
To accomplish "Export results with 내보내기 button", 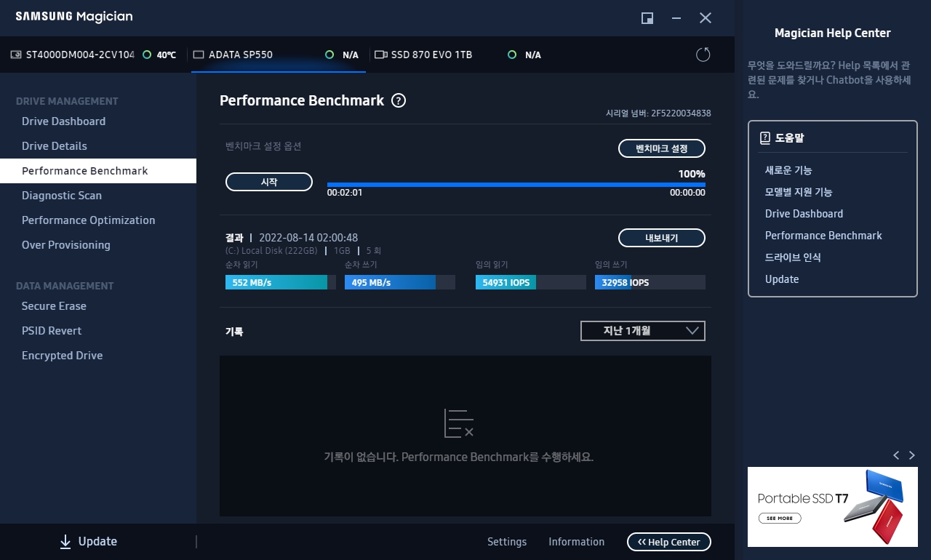I will click(662, 238).
